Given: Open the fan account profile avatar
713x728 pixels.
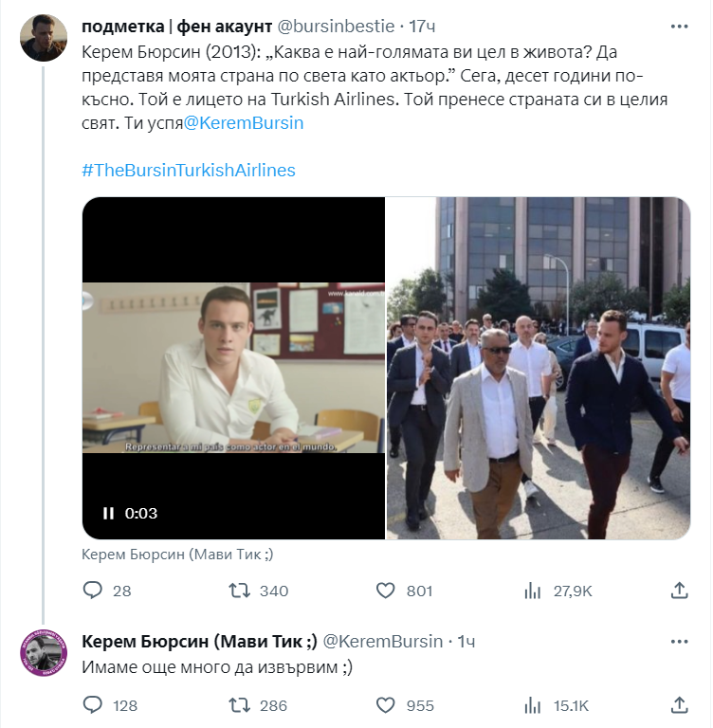Looking at the screenshot, I should [x=44, y=38].
